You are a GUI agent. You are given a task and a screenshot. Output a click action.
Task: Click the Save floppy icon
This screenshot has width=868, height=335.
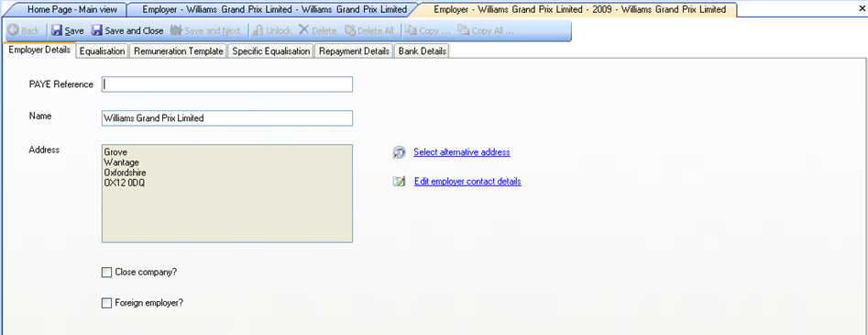click(x=57, y=30)
